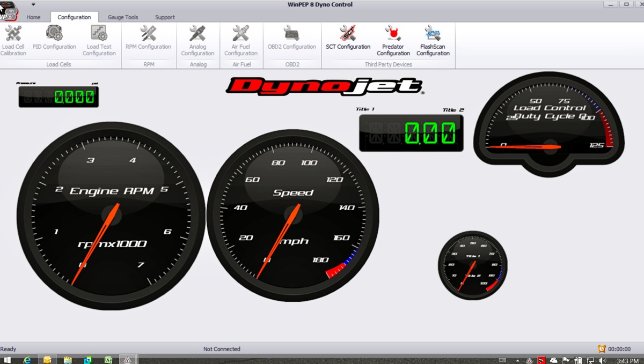Image resolution: width=644 pixels, height=364 pixels.
Task: Click the WinPEP 8 application menu logo
Action: [x=9, y=11]
